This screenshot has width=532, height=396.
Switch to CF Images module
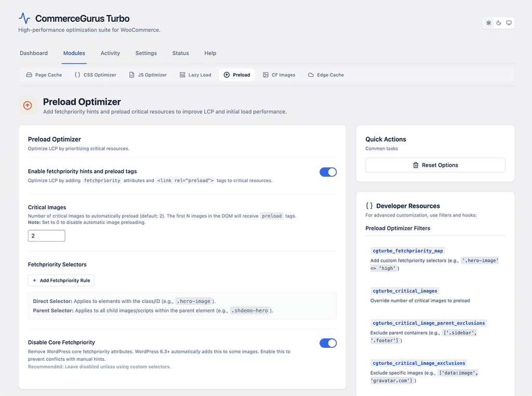279,75
